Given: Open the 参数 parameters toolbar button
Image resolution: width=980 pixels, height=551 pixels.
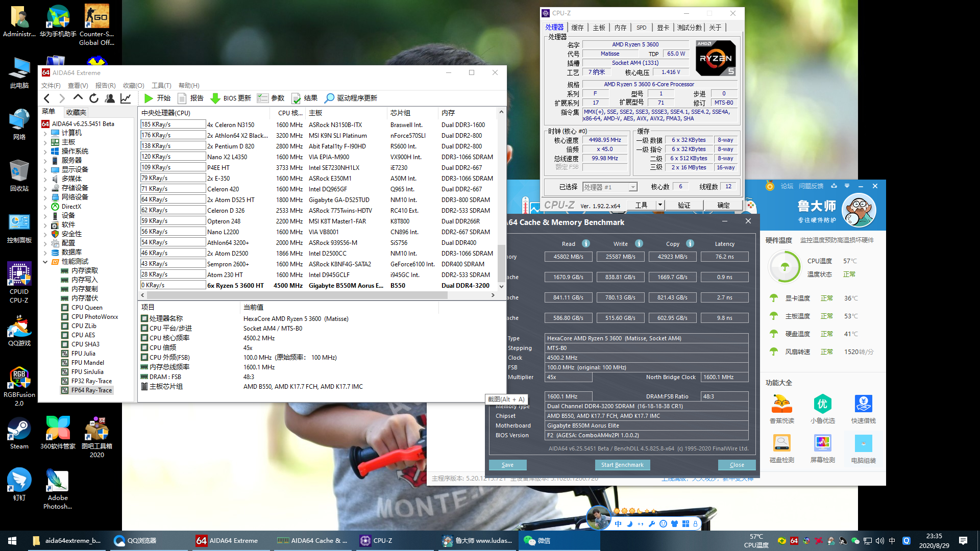Looking at the screenshot, I should click(x=271, y=98).
